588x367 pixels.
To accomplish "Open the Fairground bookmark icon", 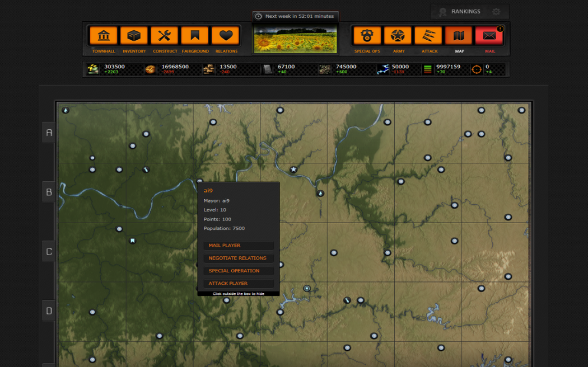I will pos(195,36).
